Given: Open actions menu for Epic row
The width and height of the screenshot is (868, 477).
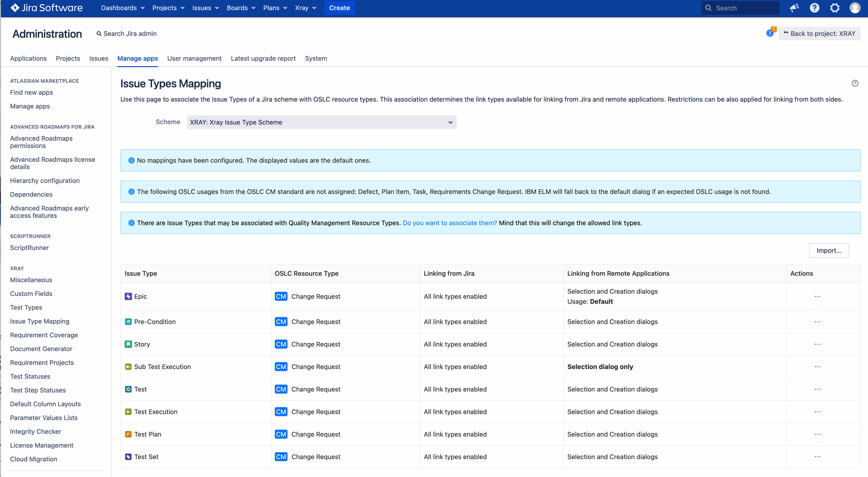Looking at the screenshot, I should pos(817,297).
